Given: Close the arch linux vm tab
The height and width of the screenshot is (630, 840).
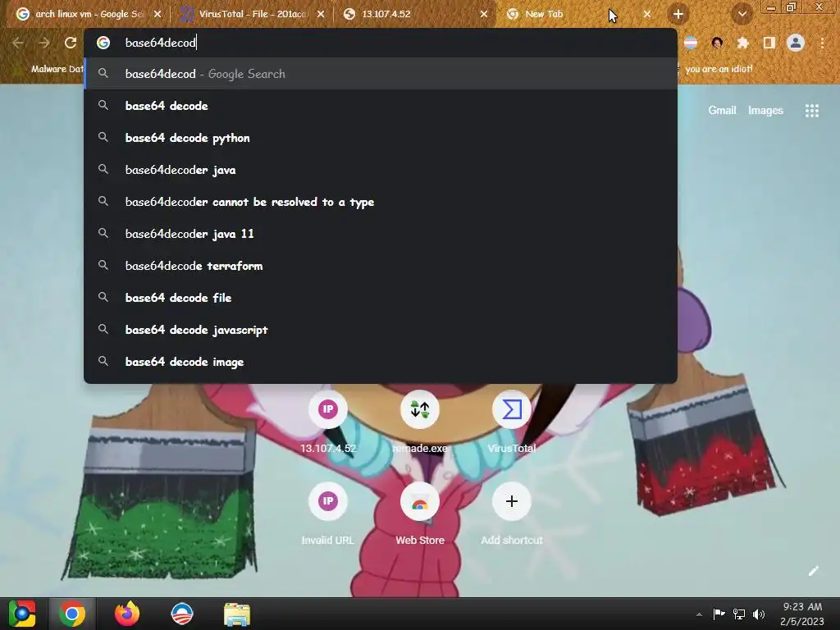Looking at the screenshot, I should pos(157,15).
